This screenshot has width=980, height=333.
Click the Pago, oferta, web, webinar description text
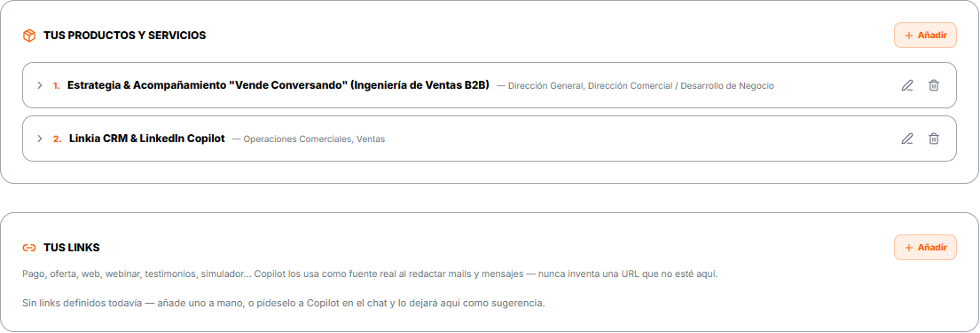point(370,274)
